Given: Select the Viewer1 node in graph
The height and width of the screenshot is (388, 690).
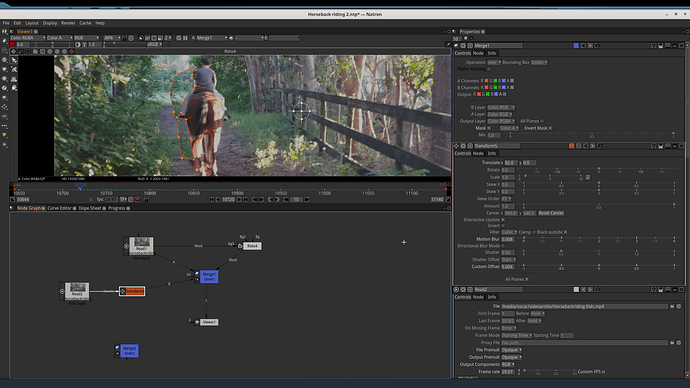Looking at the screenshot, I should pos(209,322).
